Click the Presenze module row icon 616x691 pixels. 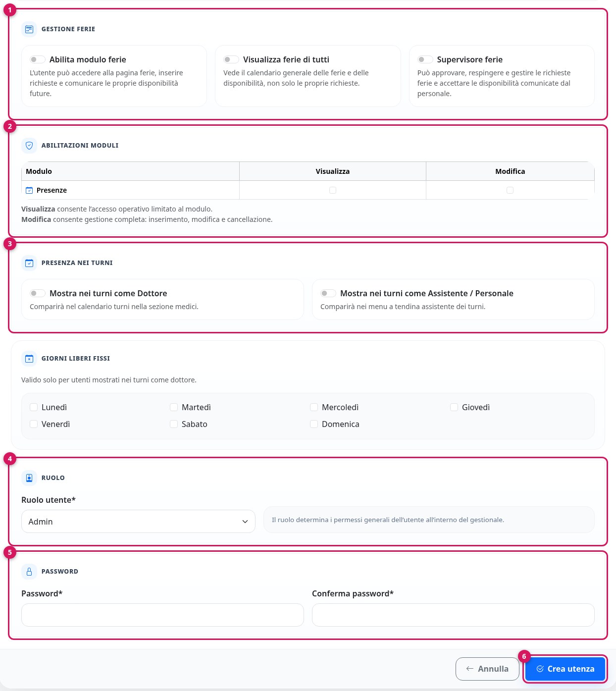pyautogui.click(x=29, y=190)
